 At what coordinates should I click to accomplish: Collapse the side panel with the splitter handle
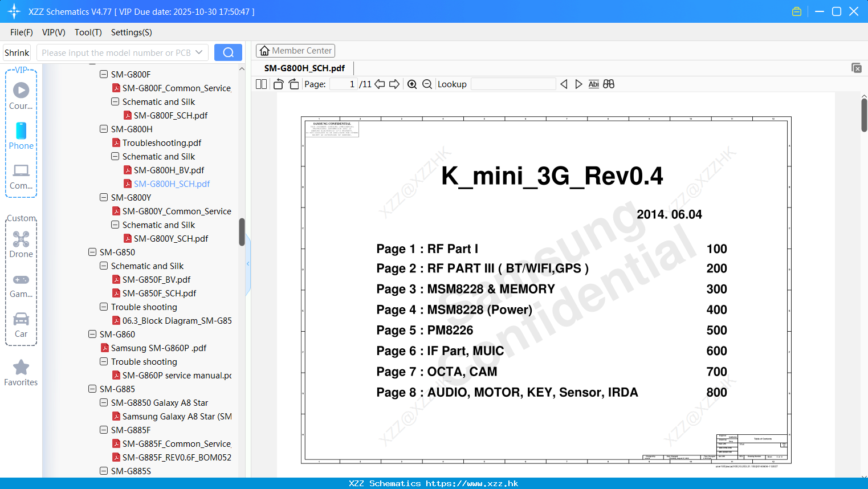248,263
